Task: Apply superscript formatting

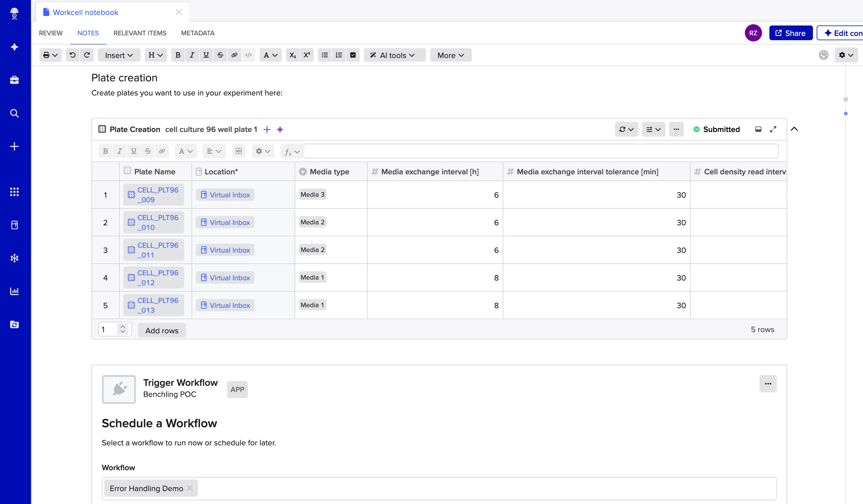Action: (307, 55)
